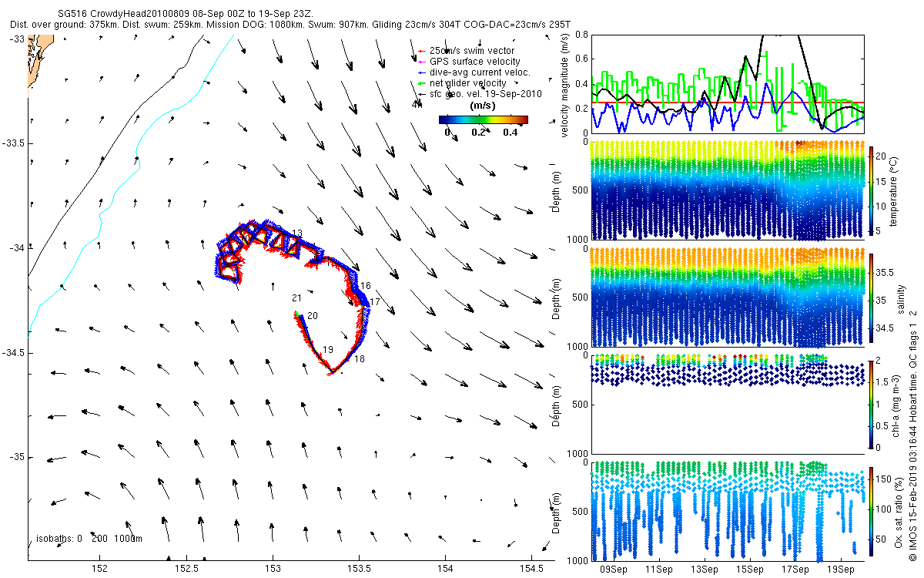Click track day label '21' on the map
This screenshot has height=578, width=924.
click(x=297, y=297)
